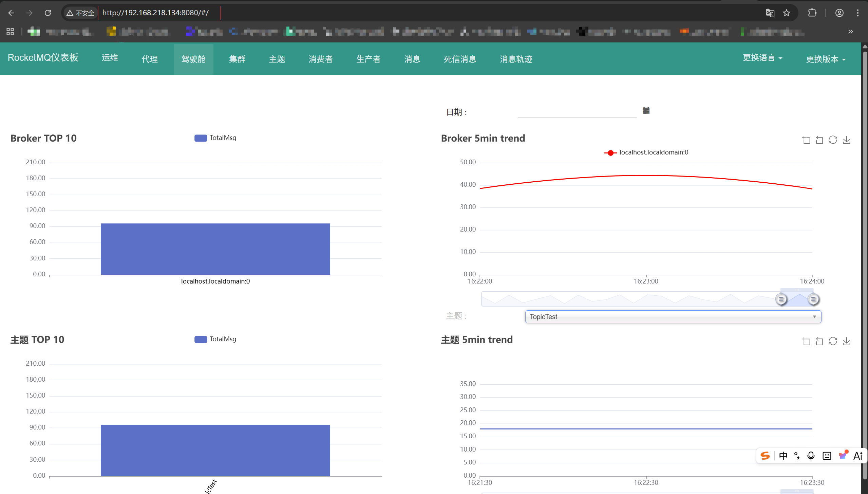Open the 更换语言 language dropdown
This screenshot has width=868, height=494.
pyautogui.click(x=762, y=58)
